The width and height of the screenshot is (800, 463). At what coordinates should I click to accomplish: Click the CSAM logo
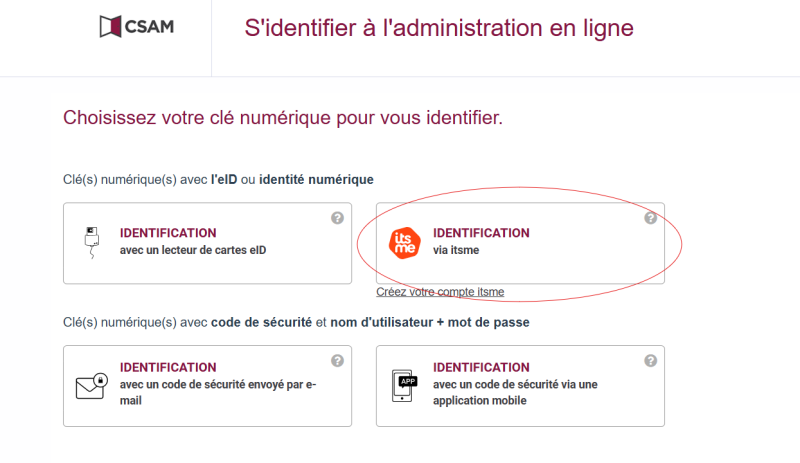tap(137, 27)
